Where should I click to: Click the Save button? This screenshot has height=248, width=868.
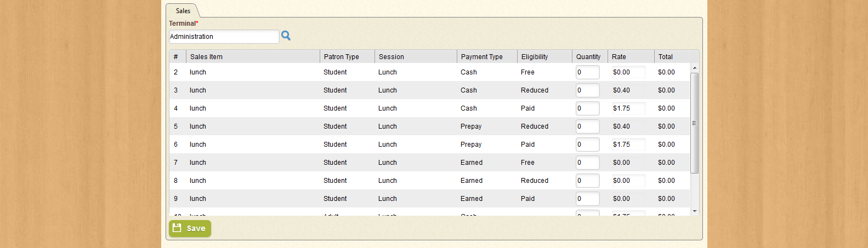point(190,228)
